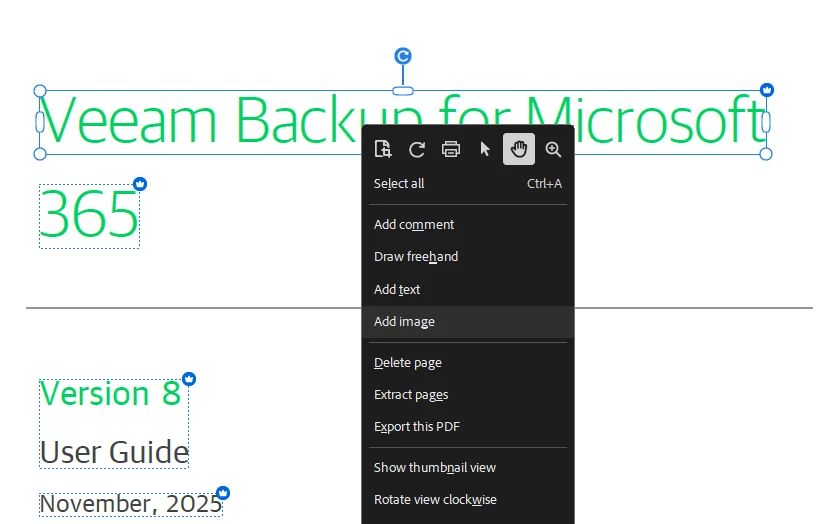Click the right-middle handle of the title box
Image resolution: width=826 pixels, height=524 pixels.
point(766,122)
